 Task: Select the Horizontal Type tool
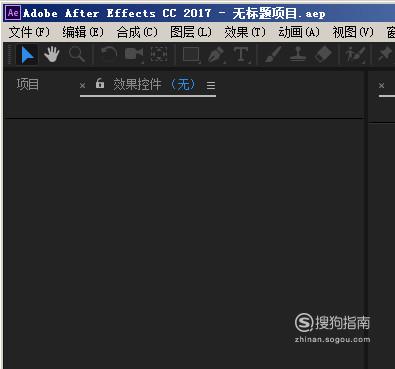coord(241,55)
